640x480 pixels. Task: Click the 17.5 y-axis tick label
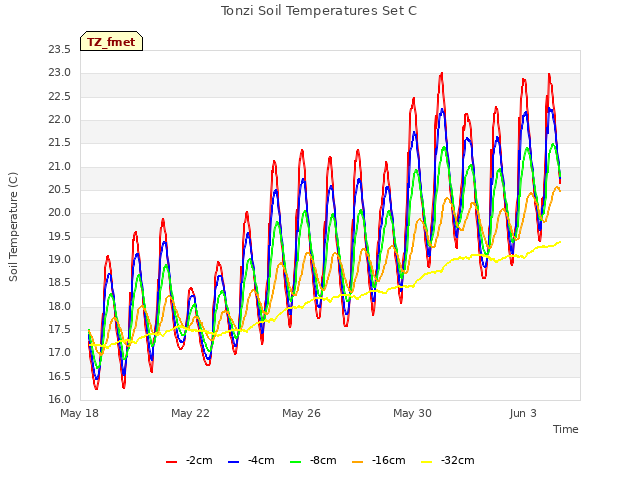pyautogui.click(x=60, y=330)
